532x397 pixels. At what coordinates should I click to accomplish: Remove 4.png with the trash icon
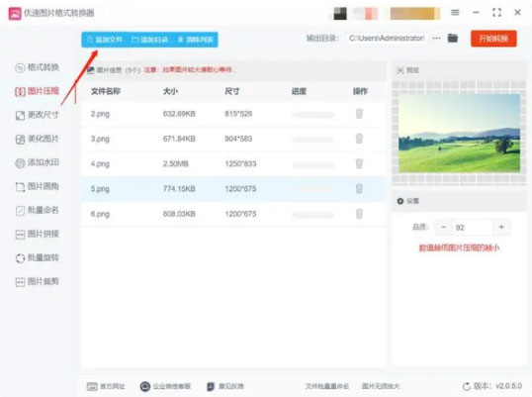click(x=359, y=163)
